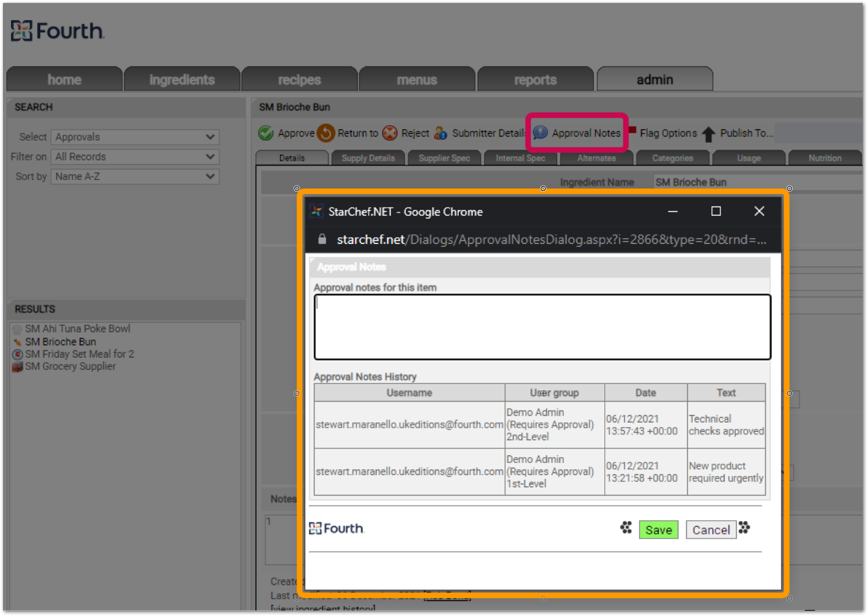Go to the menus tab

coord(417,80)
